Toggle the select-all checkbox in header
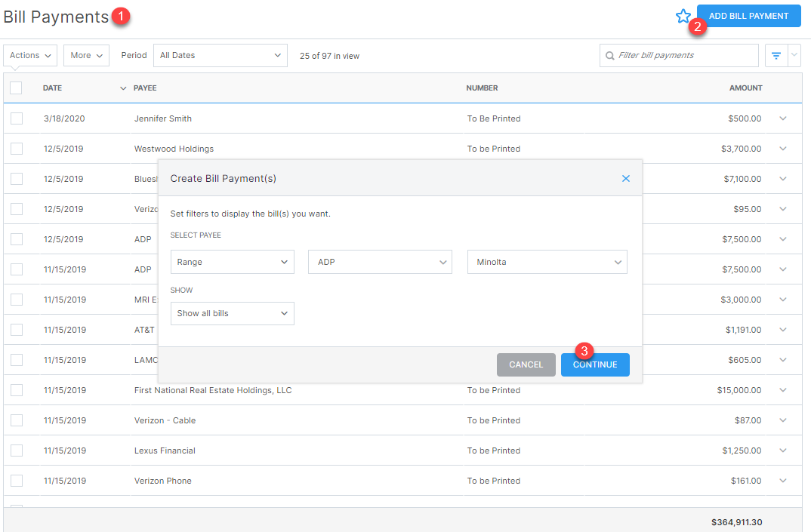 pos(16,88)
